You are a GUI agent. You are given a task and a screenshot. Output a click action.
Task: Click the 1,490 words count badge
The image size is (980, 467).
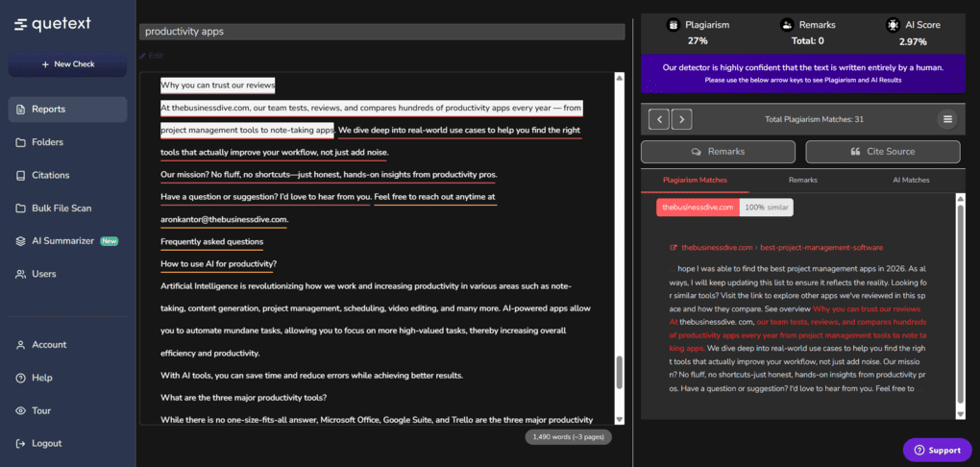(569, 437)
